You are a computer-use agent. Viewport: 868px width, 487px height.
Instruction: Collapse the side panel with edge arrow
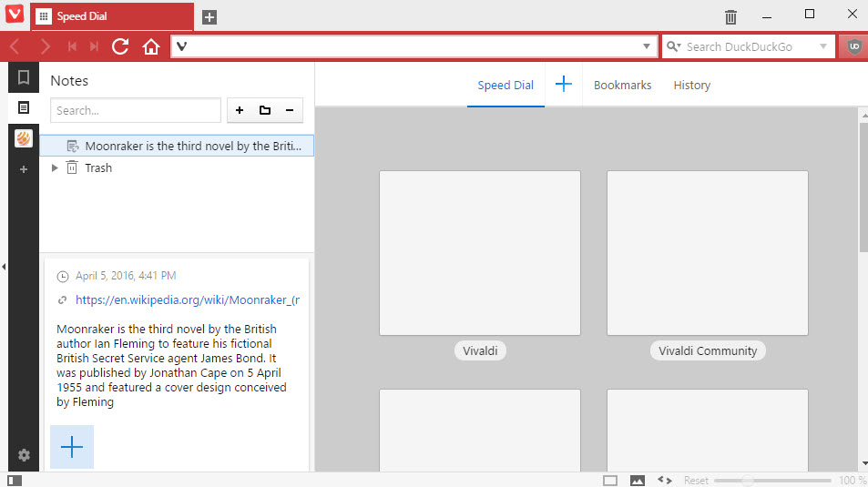point(4,267)
